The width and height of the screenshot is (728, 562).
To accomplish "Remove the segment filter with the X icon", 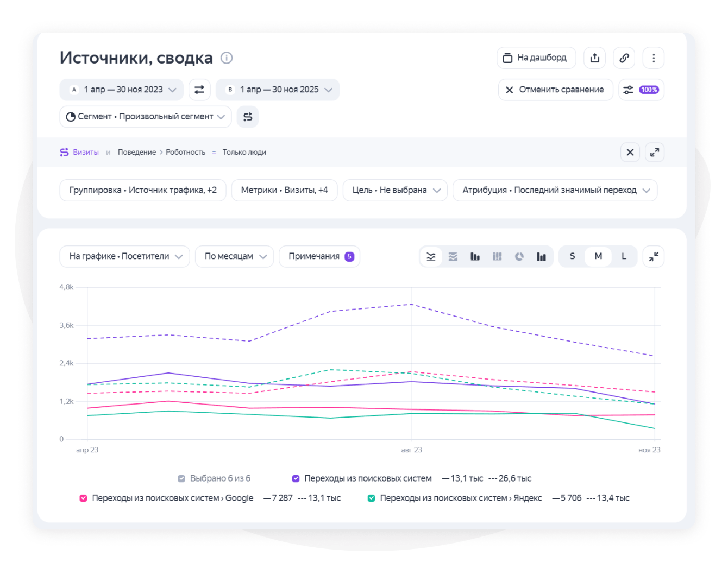I will (630, 153).
